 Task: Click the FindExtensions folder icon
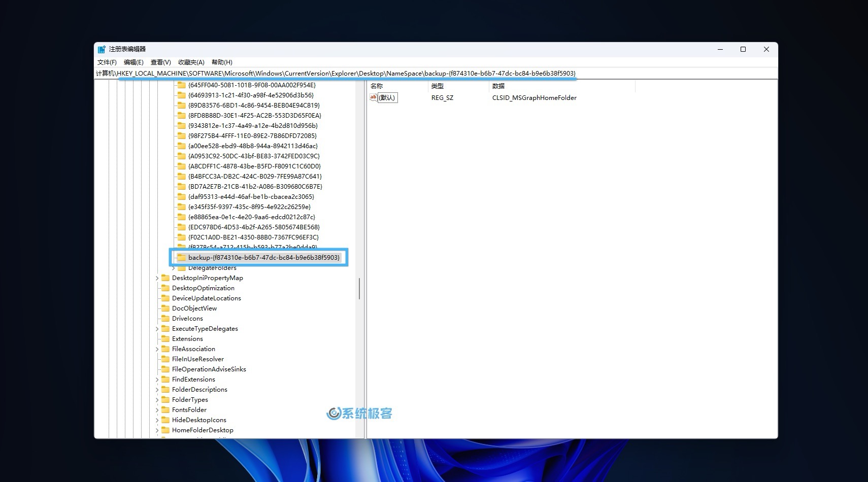click(165, 380)
